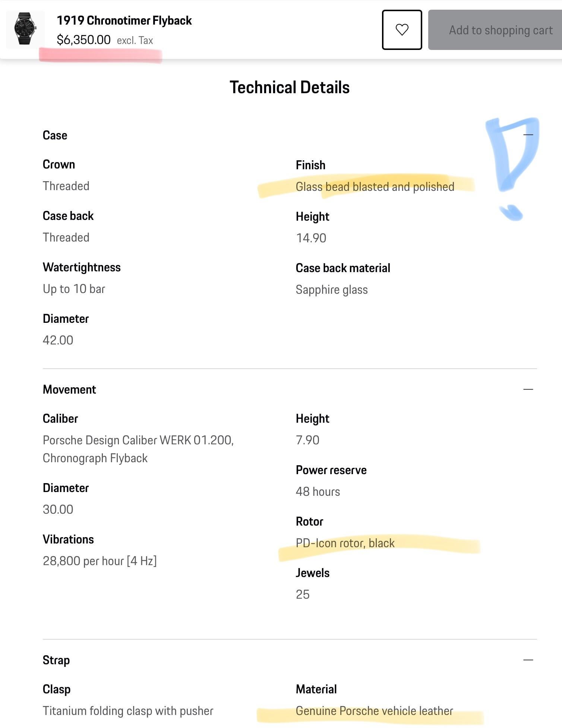Click the 1919 Chronotimer Flyback product title
562x728 pixels.
(x=124, y=21)
